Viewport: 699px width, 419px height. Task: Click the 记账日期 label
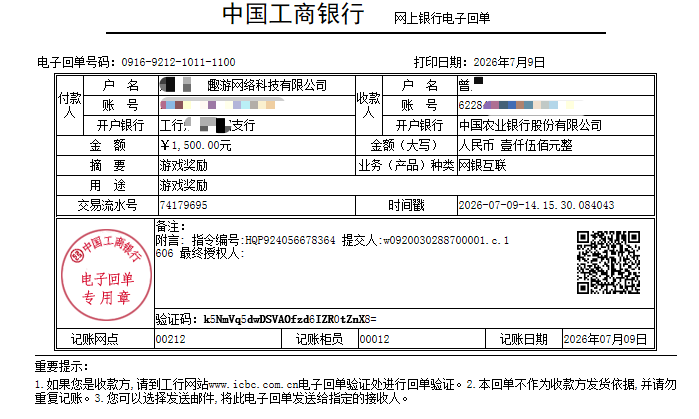click(523, 340)
